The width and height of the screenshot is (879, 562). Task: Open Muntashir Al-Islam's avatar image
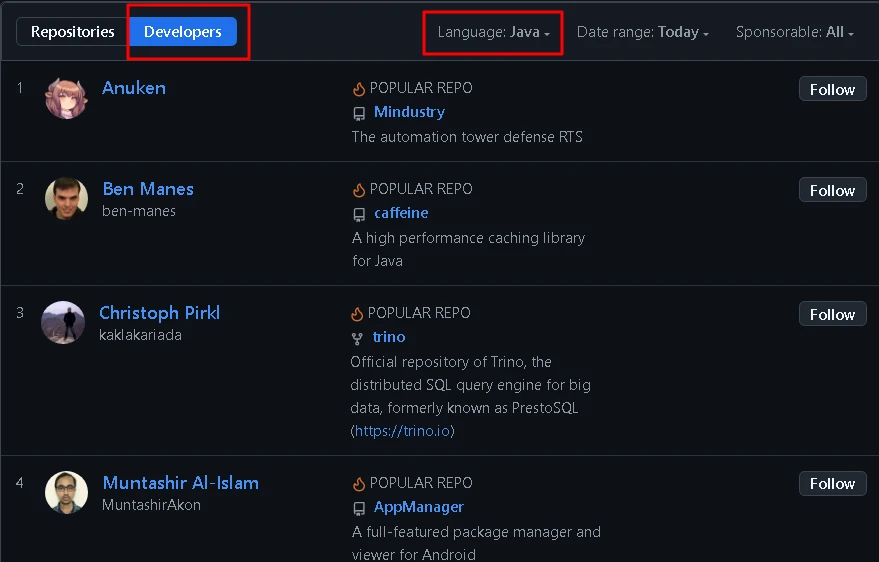[x=66, y=493]
